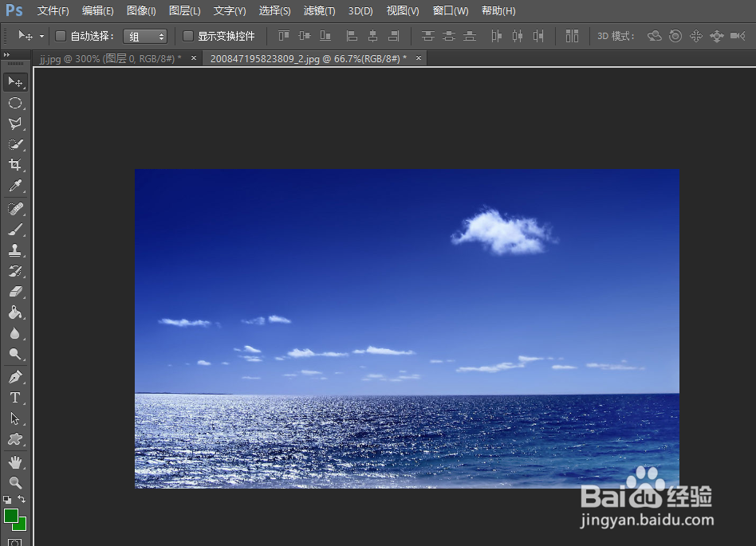
Task: Align left edges in options bar
Action: tap(352, 36)
